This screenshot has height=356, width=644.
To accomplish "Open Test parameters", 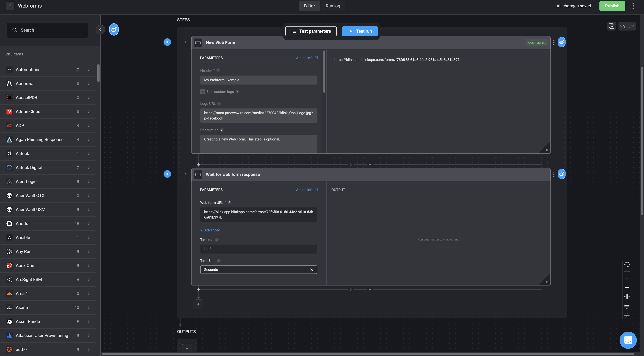I will (311, 31).
